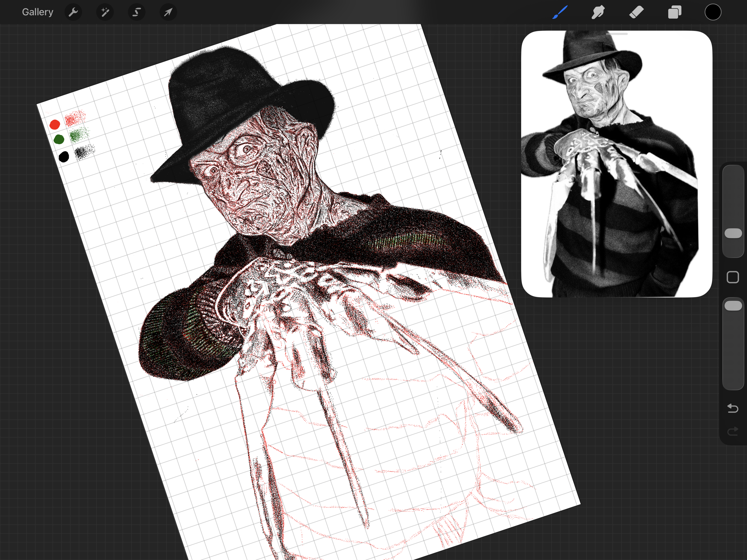Redo the last undone action
The height and width of the screenshot is (560, 747).
733,431
